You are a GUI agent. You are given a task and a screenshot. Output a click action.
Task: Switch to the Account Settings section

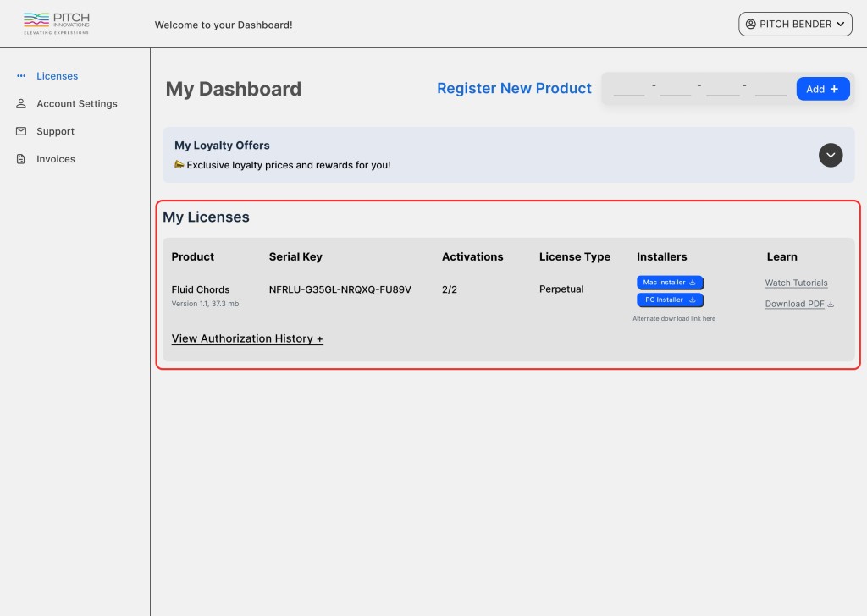pos(76,103)
